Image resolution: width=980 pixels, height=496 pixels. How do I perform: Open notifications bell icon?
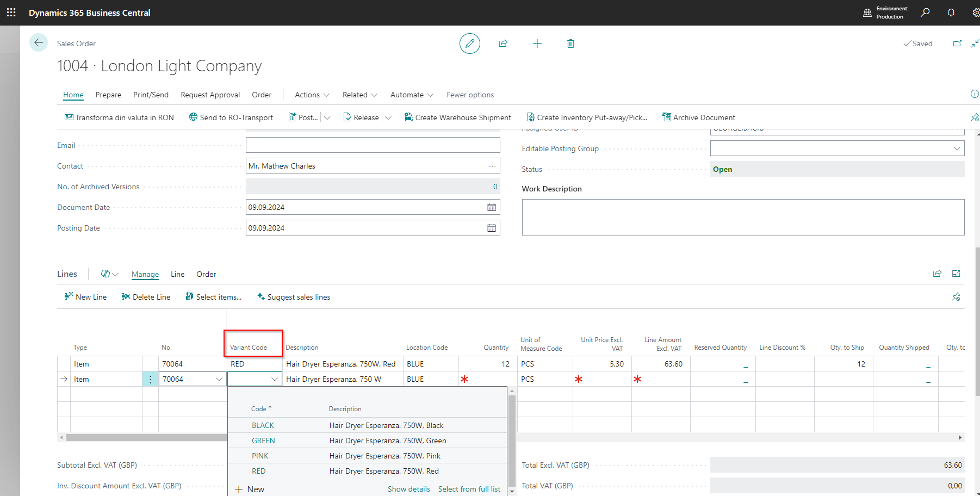coord(951,13)
